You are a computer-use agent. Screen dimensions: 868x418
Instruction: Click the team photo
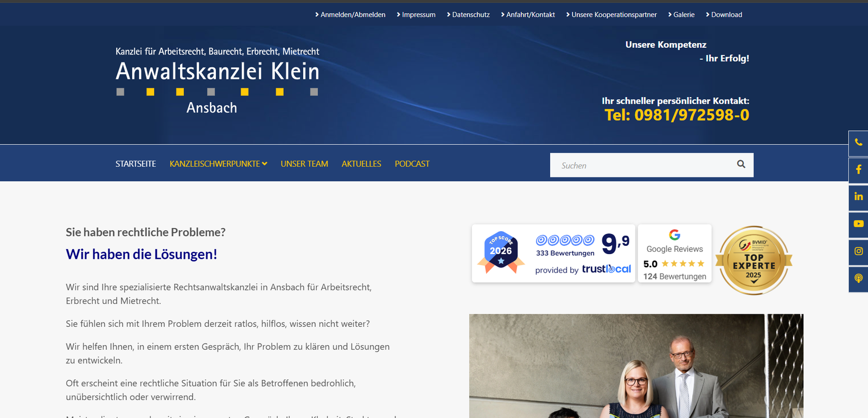pos(636,366)
